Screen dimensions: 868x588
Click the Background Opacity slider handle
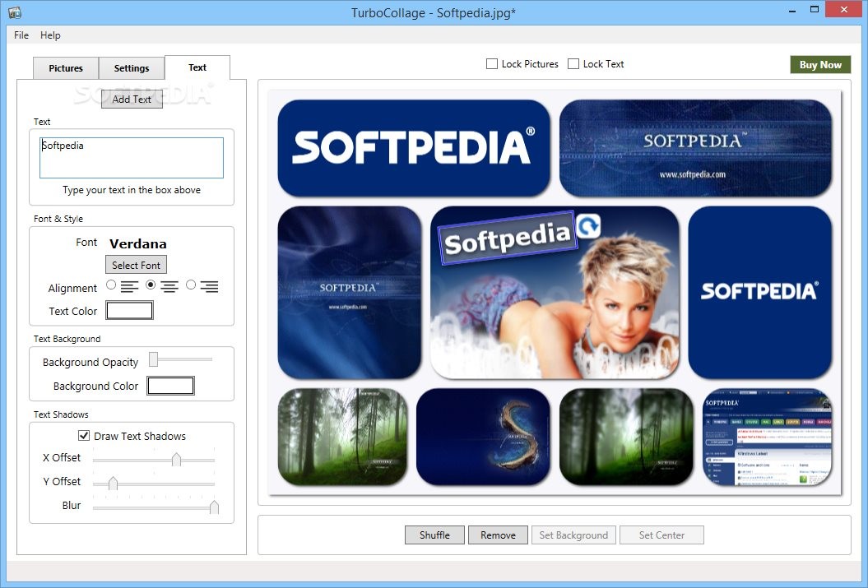(x=153, y=359)
